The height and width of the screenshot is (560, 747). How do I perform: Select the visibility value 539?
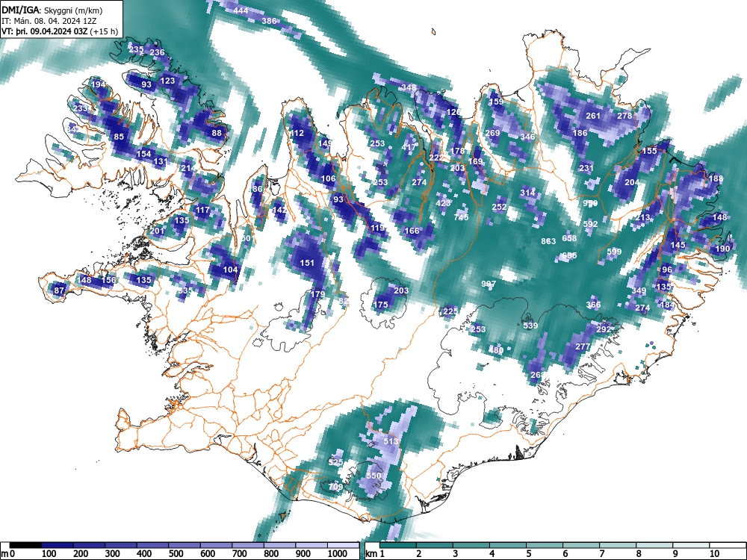pos(530,326)
